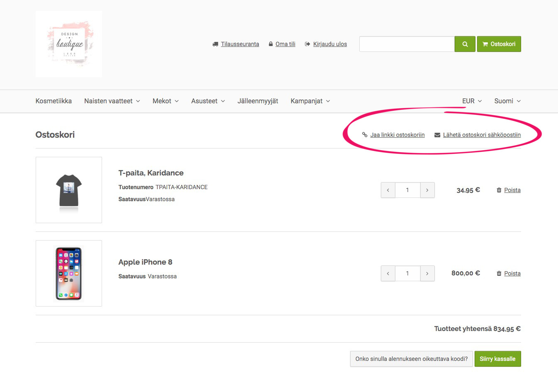Open the Kosmetiikka category

coord(54,101)
